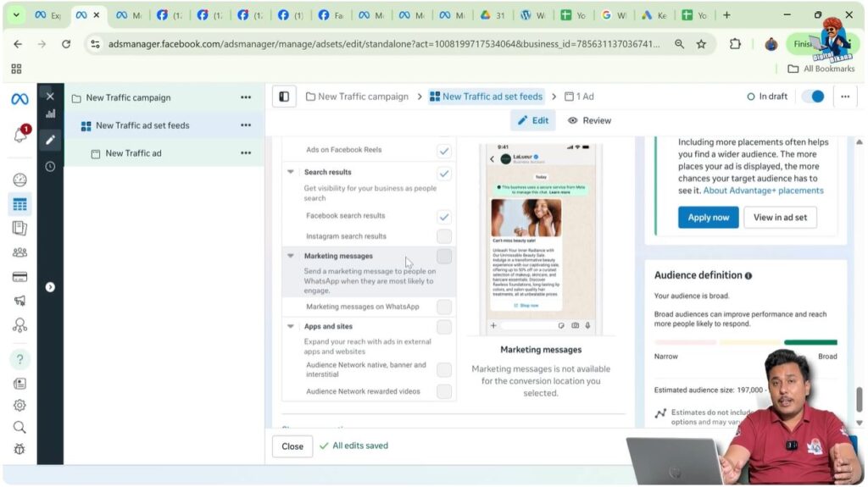
Task: Open Settings gear icon in sidebar
Action: (x=20, y=406)
